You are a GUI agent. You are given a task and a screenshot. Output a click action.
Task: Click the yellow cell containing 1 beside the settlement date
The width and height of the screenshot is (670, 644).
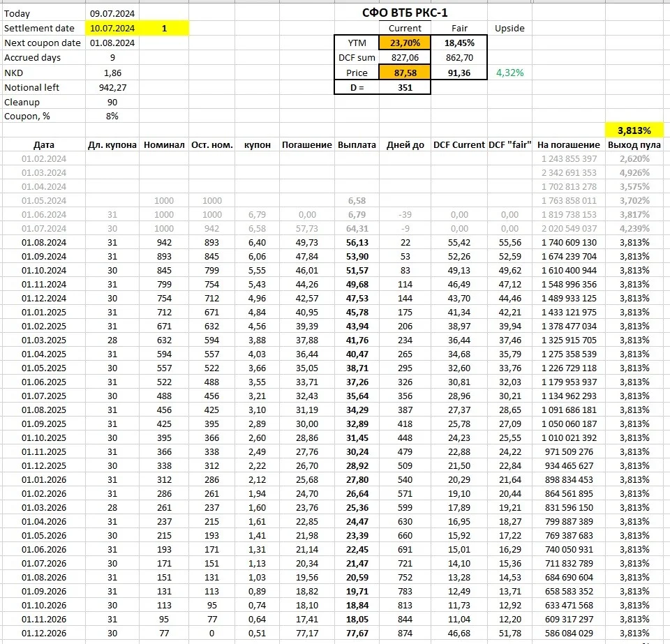point(164,28)
